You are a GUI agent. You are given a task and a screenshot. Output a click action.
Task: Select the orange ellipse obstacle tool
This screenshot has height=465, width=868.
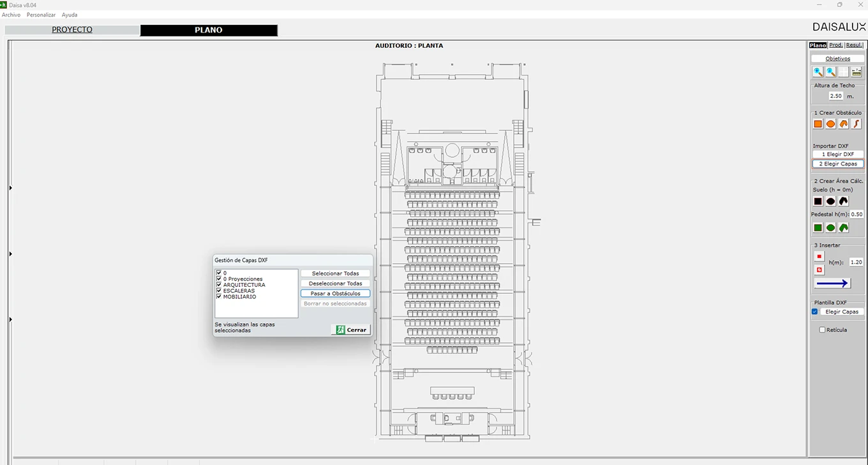click(x=831, y=124)
